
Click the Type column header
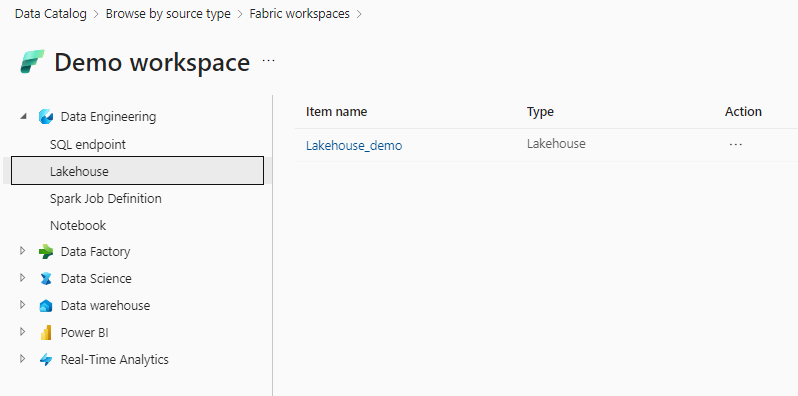click(x=540, y=111)
